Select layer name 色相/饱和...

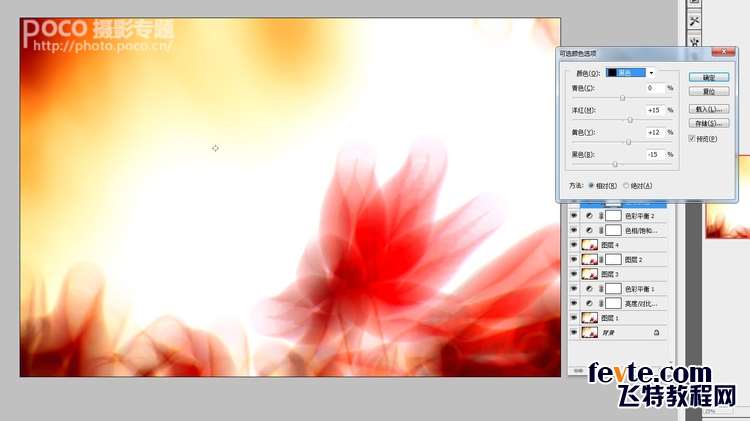click(x=641, y=231)
